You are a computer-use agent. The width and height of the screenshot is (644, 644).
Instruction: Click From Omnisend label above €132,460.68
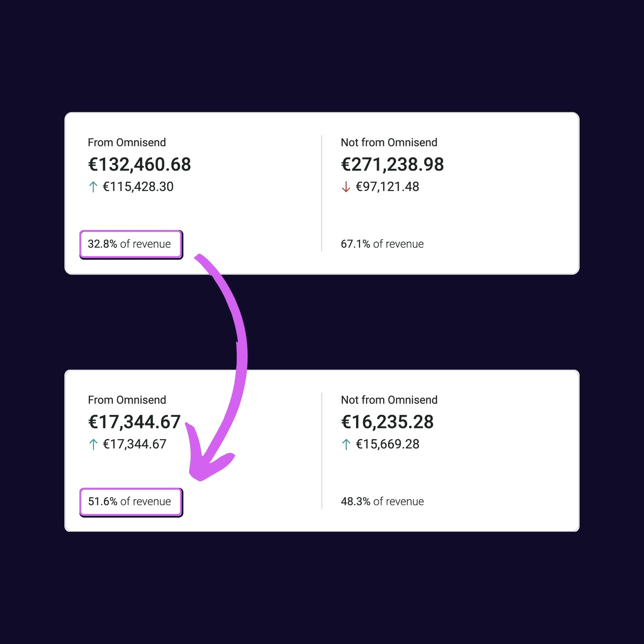[127, 143]
